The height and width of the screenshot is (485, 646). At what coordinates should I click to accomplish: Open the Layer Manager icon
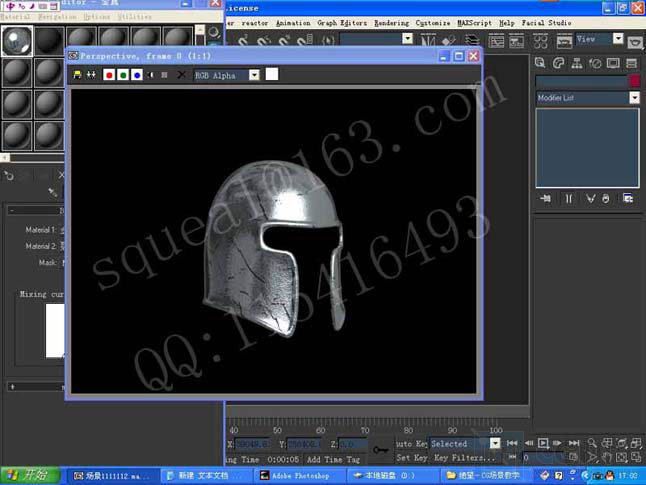[x=472, y=40]
